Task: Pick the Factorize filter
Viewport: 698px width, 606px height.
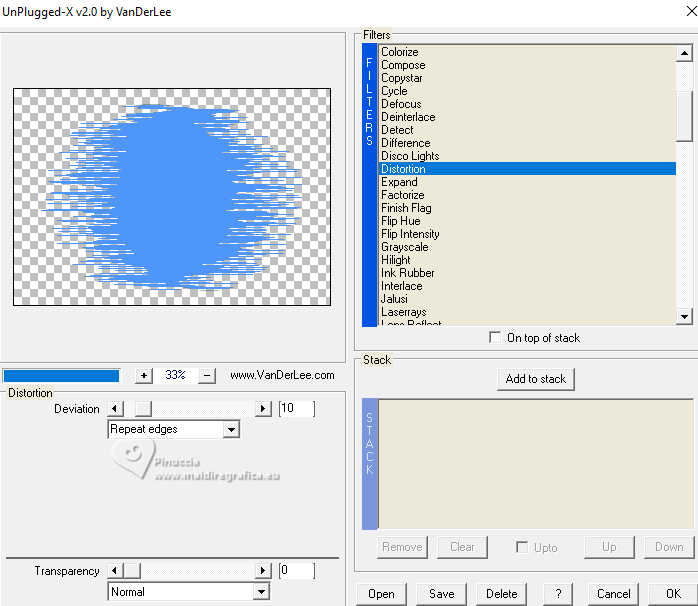Action: click(527, 195)
